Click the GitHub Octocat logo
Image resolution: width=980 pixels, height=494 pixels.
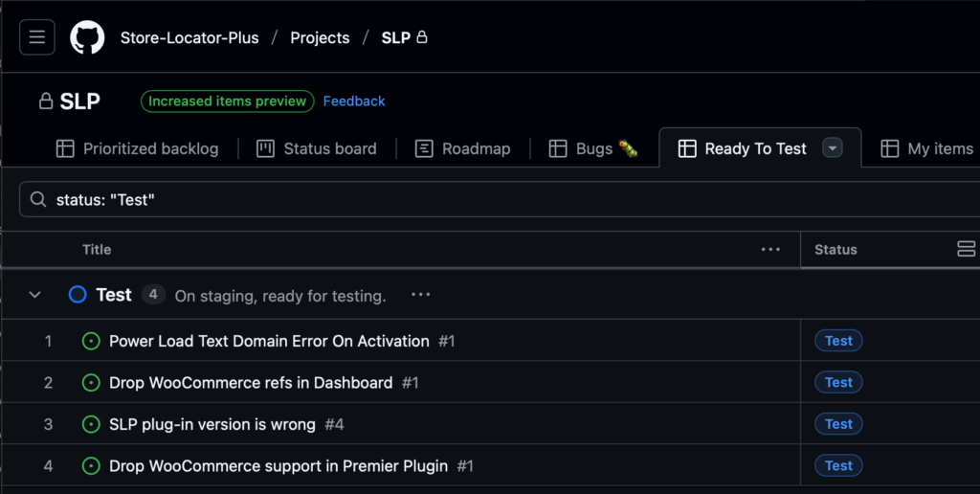point(87,37)
